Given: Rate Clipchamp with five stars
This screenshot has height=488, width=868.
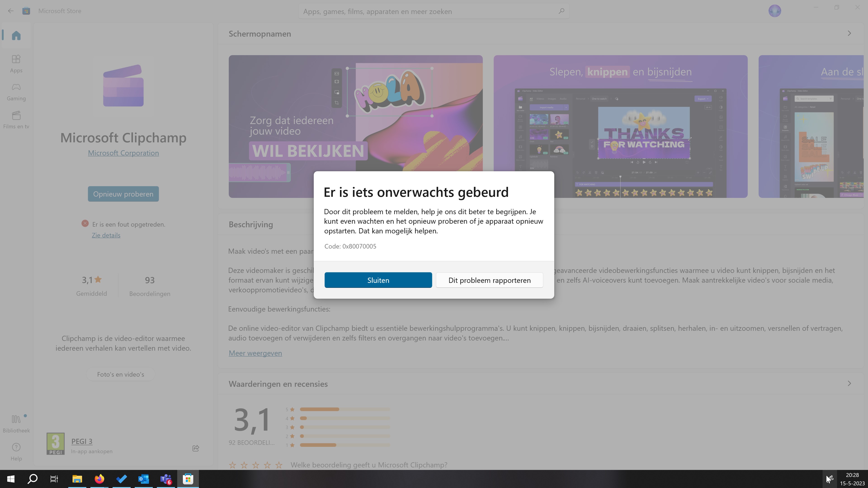Looking at the screenshot, I should [x=279, y=465].
